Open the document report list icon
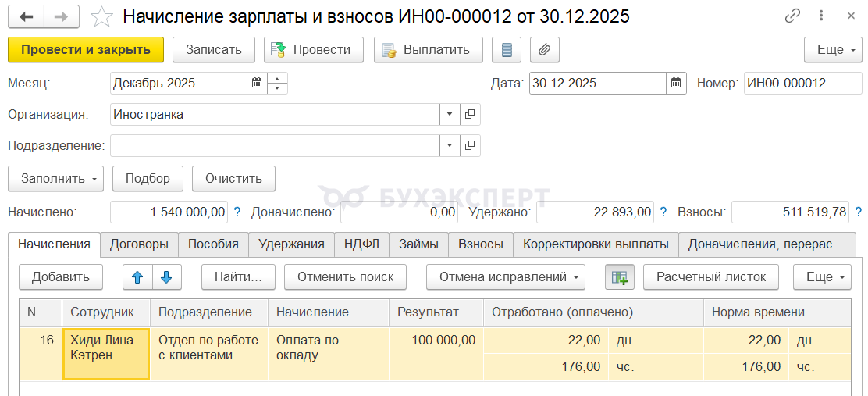868x396 pixels. pyautogui.click(x=507, y=50)
